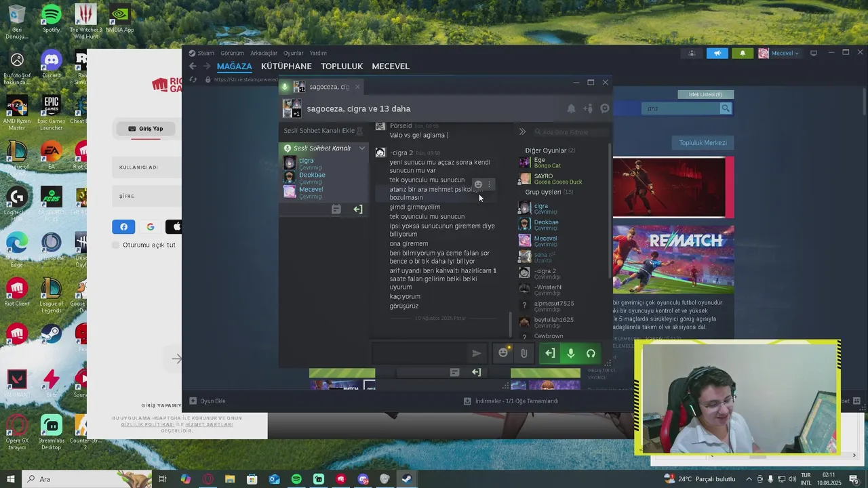Open Windows Start menu
The height and width of the screenshot is (488, 868).
click(10, 479)
